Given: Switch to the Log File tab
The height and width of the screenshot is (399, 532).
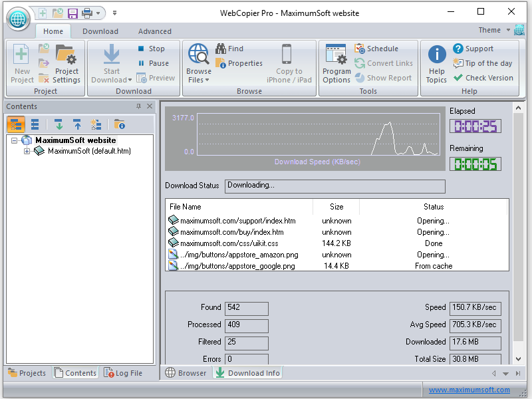Looking at the screenshot, I should pos(124,373).
